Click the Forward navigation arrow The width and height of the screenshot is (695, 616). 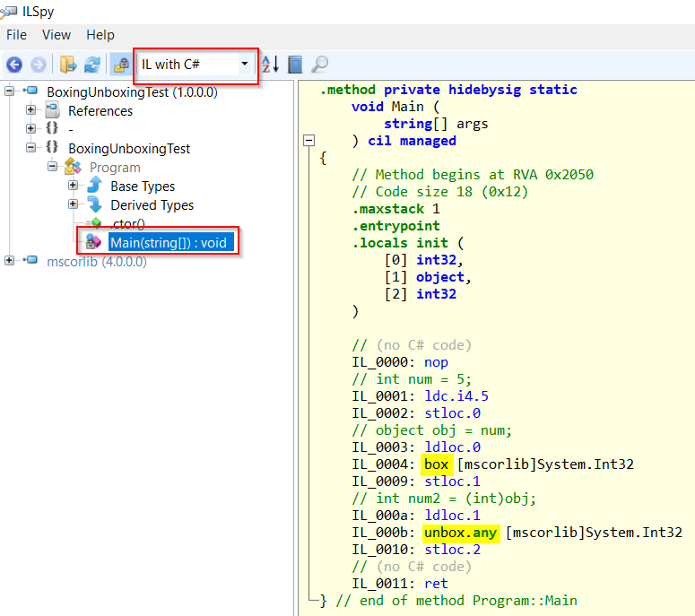(38, 65)
